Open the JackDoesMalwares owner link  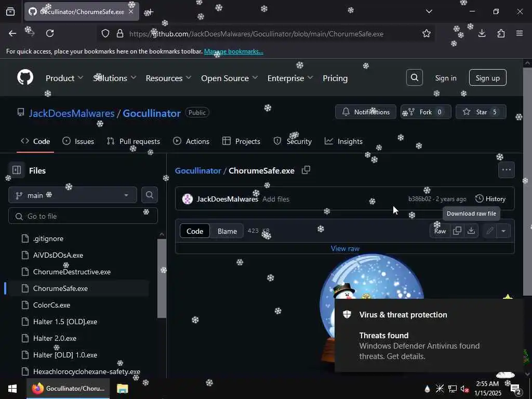[72, 113]
